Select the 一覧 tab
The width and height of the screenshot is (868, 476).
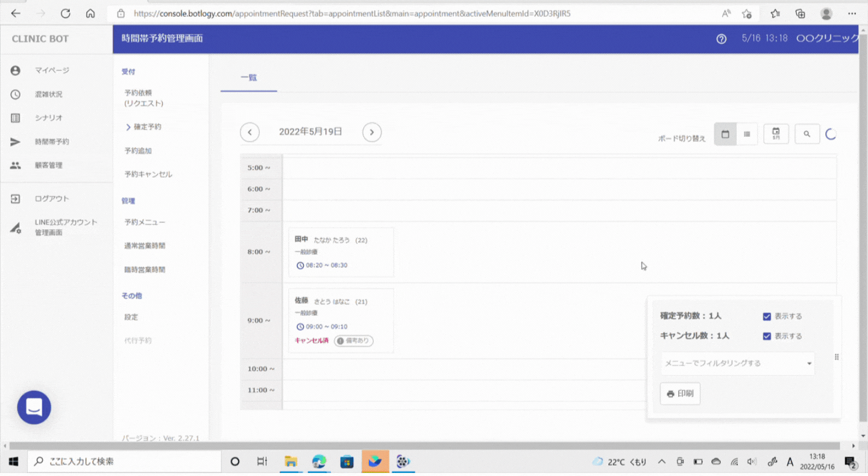click(x=249, y=78)
